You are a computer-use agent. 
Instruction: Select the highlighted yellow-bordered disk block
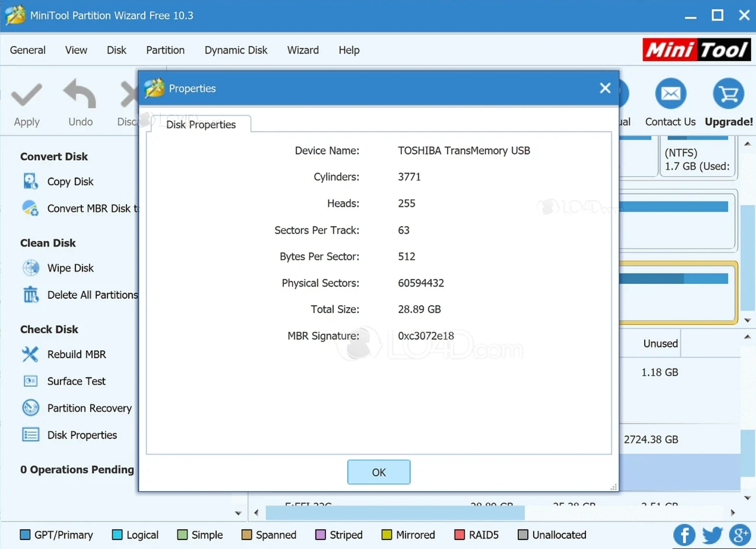678,292
